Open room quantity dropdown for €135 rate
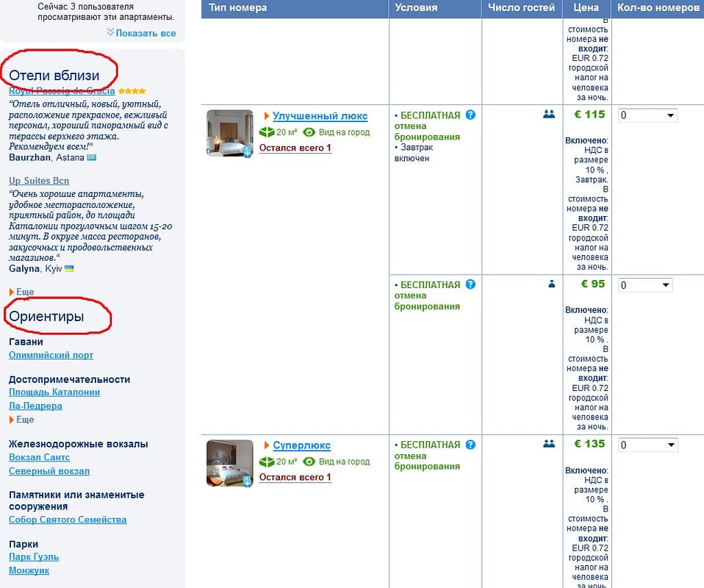 pyautogui.click(x=647, y=445)
